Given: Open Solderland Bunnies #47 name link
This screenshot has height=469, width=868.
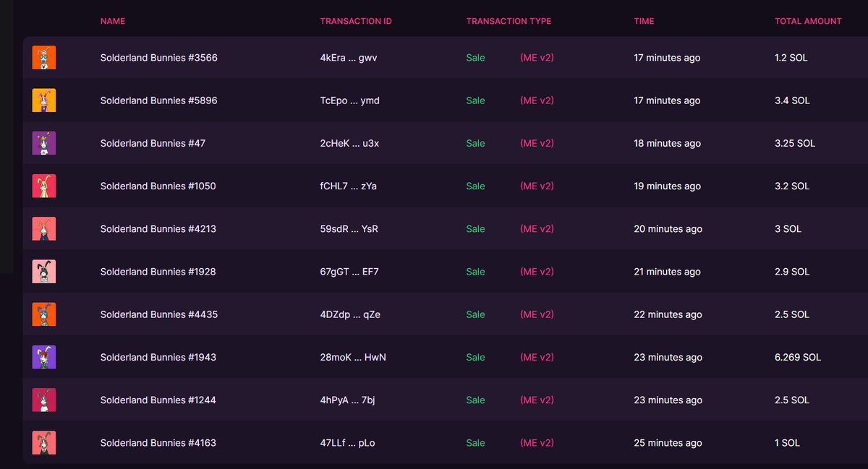Looking at the screenshot, I should pyautogui.click(x=153, y=143).
